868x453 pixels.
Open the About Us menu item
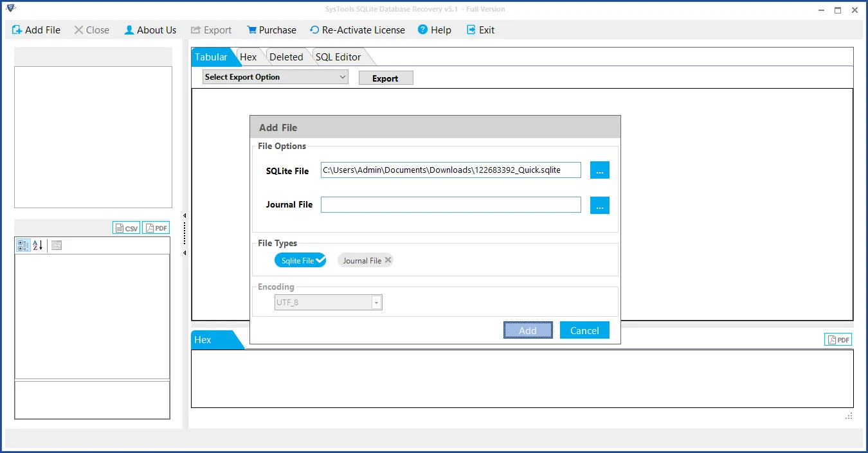click(x=150, y=30)
